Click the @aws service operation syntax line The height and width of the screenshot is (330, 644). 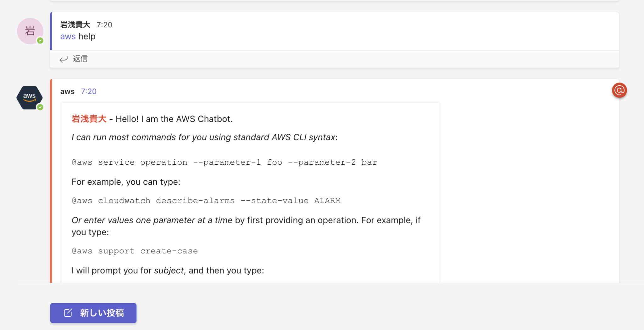[x=224, y=162]
